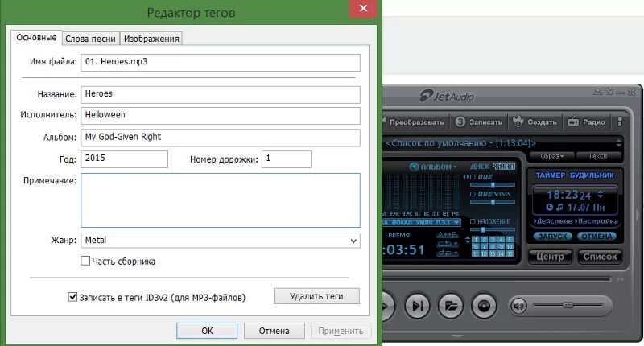Click the Альбом round icon
The width and height of the screenshot is (644, 346).
click(x=414, y=167)
